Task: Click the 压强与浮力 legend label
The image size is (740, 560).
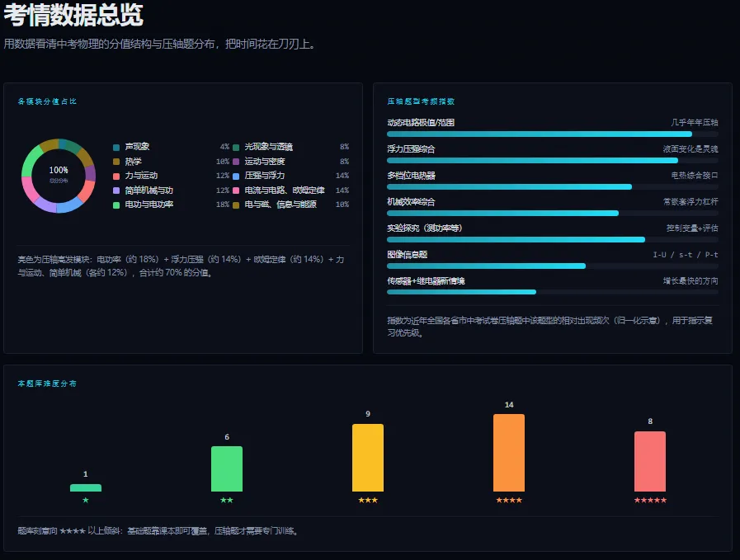Action: (x=265, y=176)
